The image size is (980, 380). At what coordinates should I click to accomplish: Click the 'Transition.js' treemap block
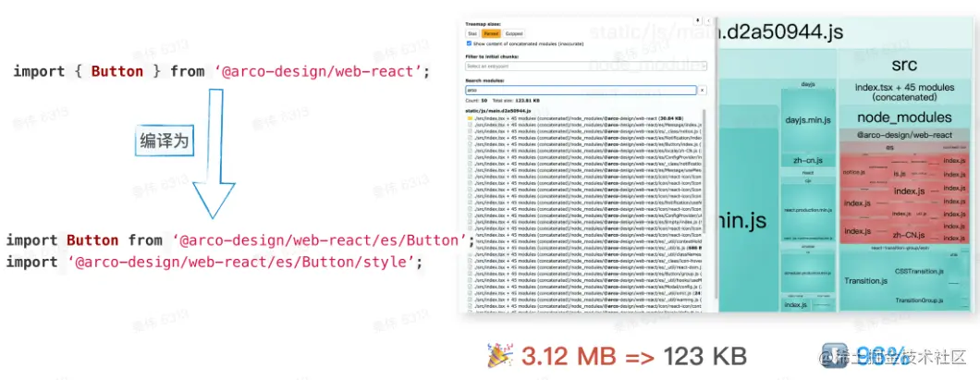coord(865,281)
